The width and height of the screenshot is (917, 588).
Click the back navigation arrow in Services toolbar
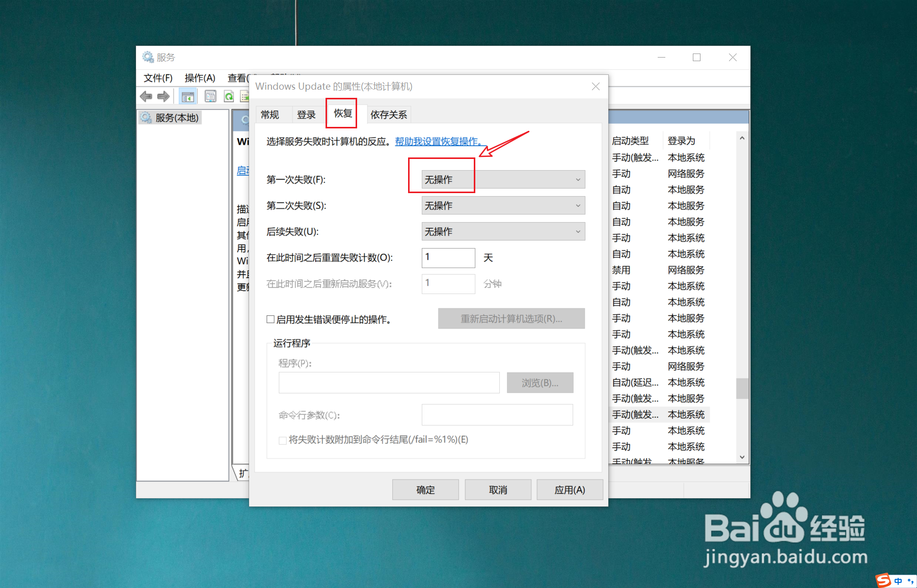[146, 96]
